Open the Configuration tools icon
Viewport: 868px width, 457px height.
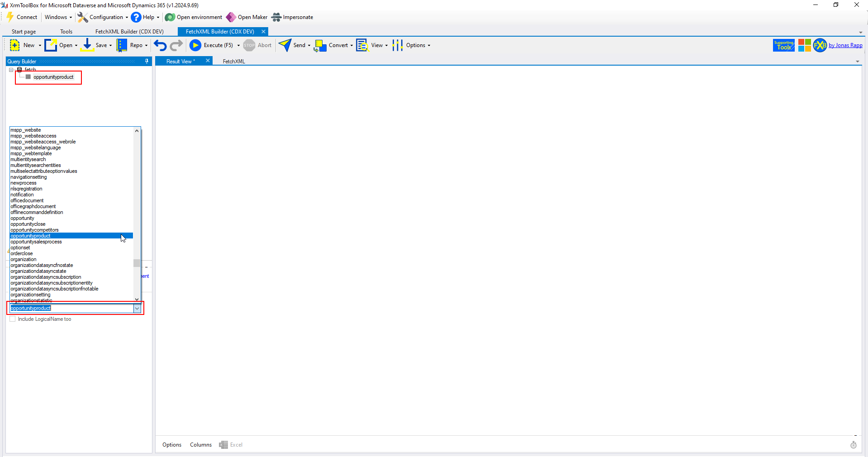point(82,17)
